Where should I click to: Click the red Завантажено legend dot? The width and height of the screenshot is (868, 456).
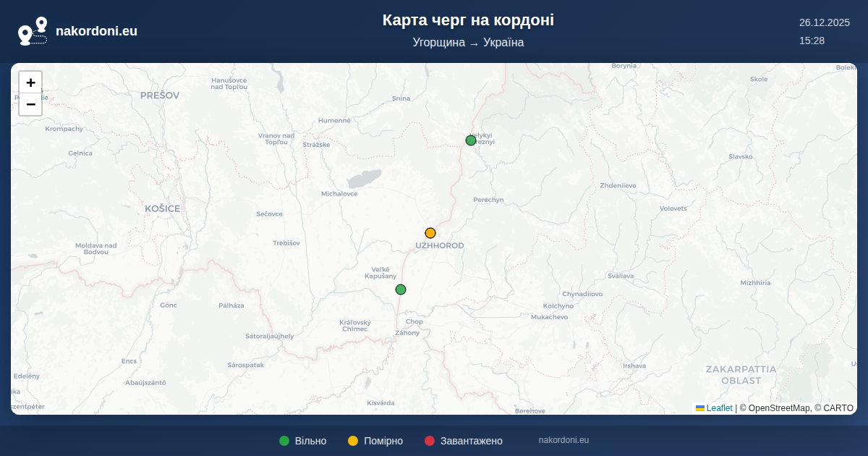coord(430,441)
